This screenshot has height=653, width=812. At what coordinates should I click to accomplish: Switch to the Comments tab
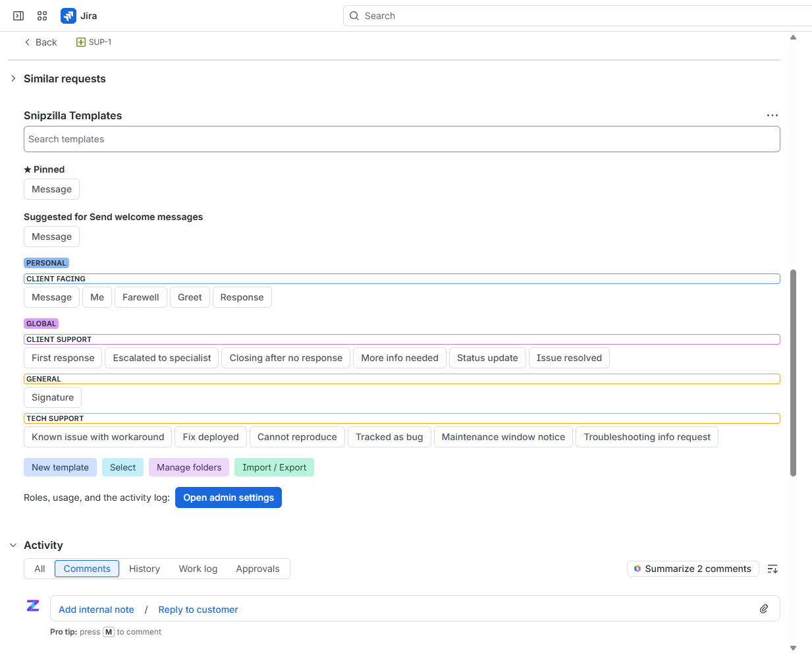click(x=87, y=569)
